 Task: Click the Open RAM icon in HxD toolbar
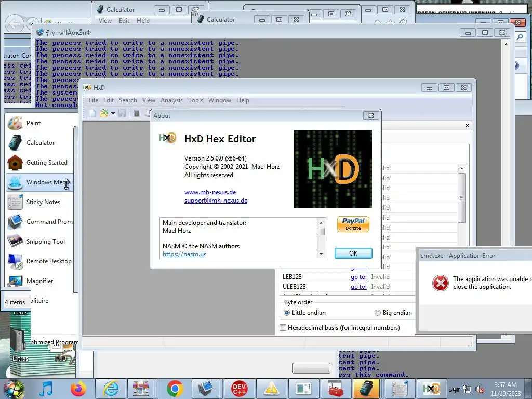(x=137, y=113)
